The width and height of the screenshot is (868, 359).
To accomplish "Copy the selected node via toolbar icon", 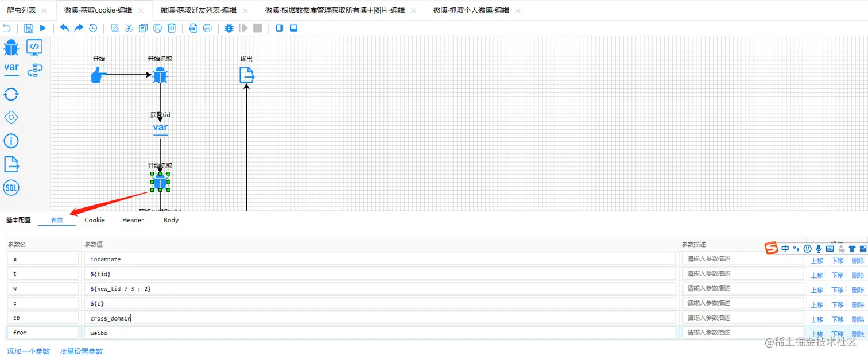I will point(143,28).
